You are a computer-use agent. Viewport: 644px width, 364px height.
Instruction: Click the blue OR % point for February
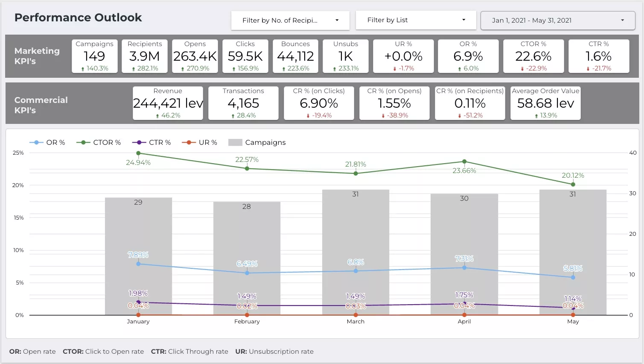tap(247, 273)
